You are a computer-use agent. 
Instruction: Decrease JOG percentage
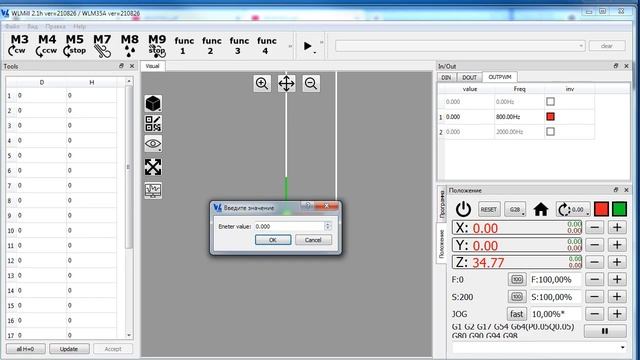[595, 314]
